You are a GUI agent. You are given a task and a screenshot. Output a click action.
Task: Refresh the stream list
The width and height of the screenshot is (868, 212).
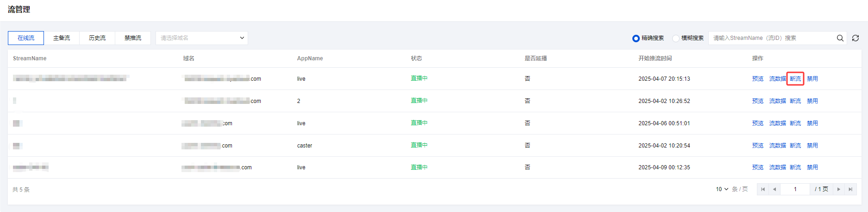(x=856, y=38)
